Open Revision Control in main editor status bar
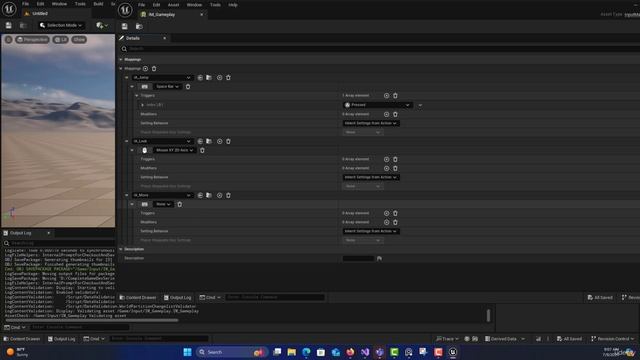This screenshot has height=360, width=640. click(613, 339)
